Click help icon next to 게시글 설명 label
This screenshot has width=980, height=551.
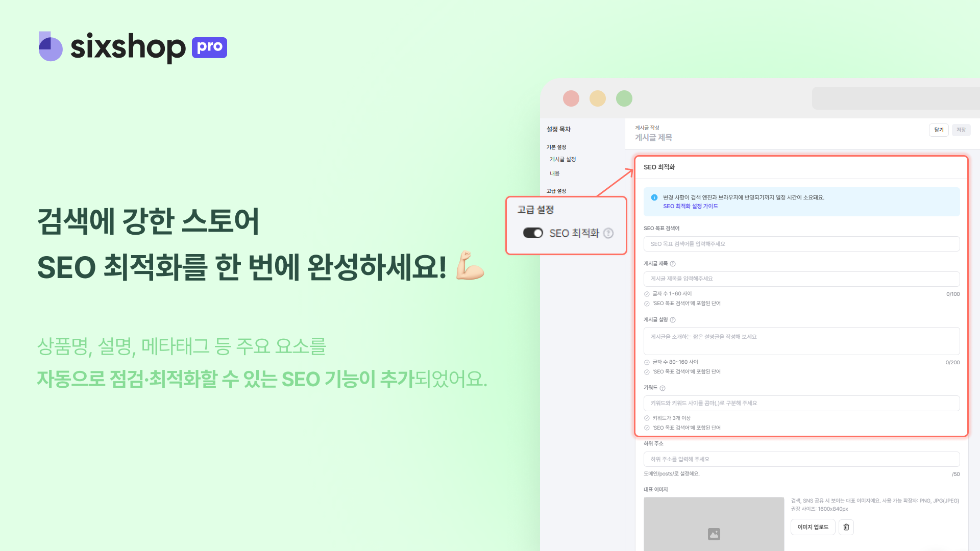tap(673, 320)
